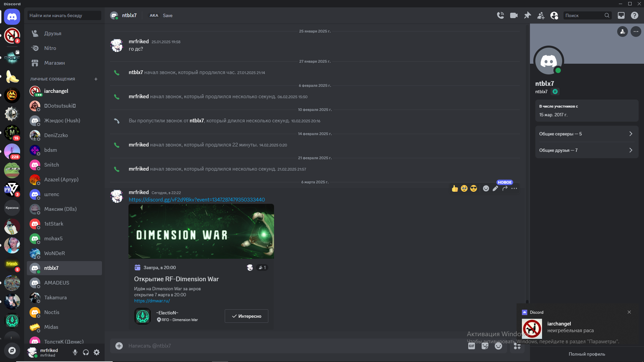Click Save next to AKA
644x362 pixels.
pyautogui.click(x=167, y=15)
